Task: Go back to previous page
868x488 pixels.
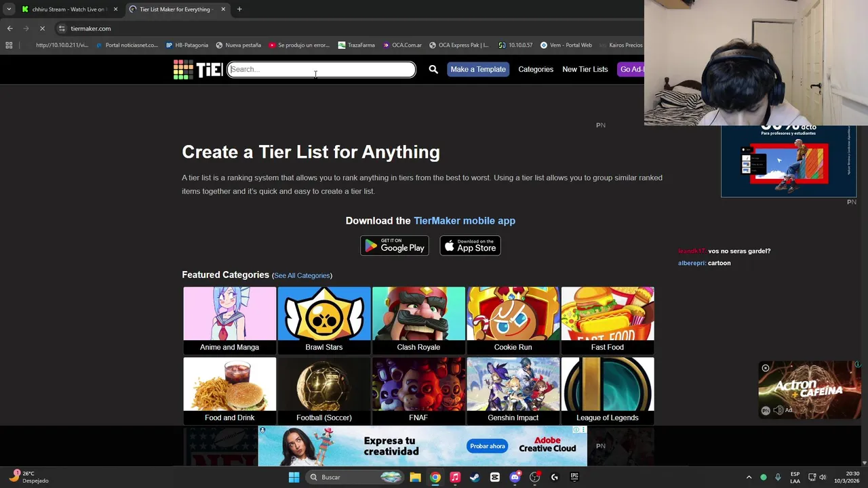Action: (x=9, y=28)
